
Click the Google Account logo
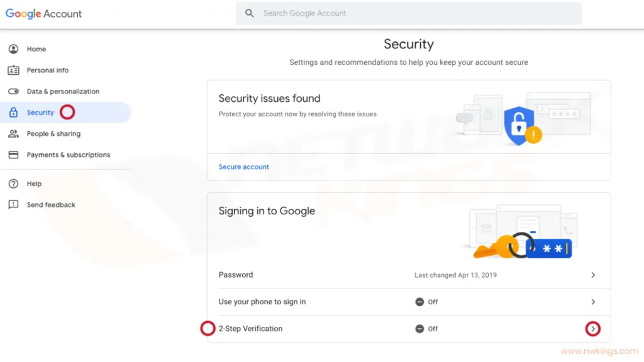coord(44,13)
